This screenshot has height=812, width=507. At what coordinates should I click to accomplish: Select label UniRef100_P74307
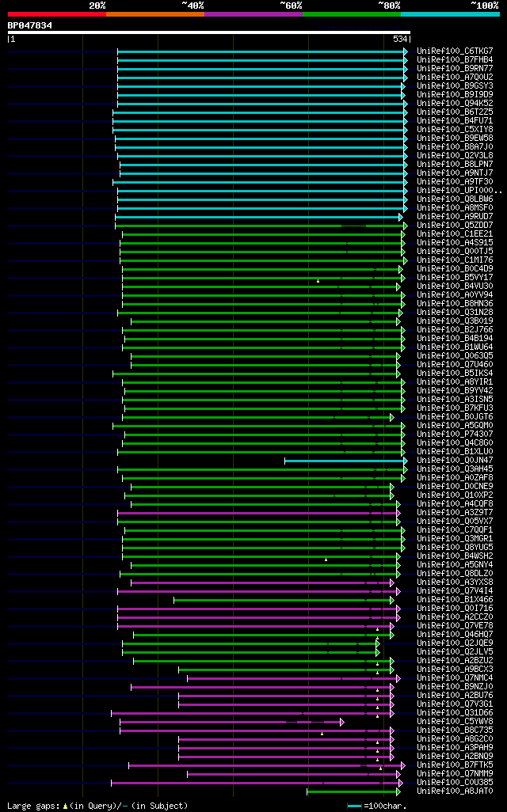[x=455, y=434]
